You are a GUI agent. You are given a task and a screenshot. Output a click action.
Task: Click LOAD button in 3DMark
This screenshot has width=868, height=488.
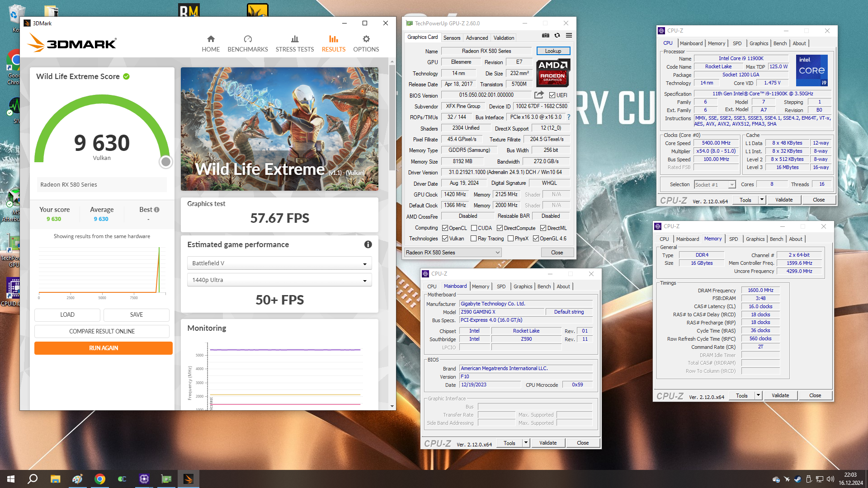pos(67,314)
